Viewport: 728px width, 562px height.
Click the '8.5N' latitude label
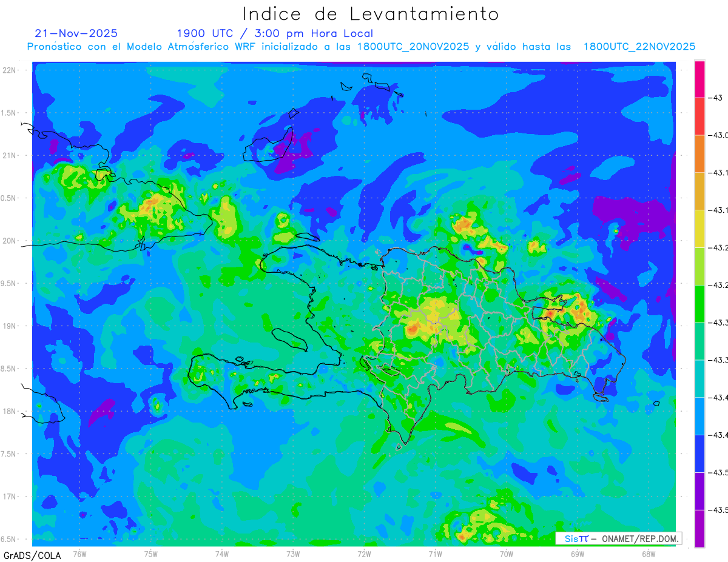(9, 369)
